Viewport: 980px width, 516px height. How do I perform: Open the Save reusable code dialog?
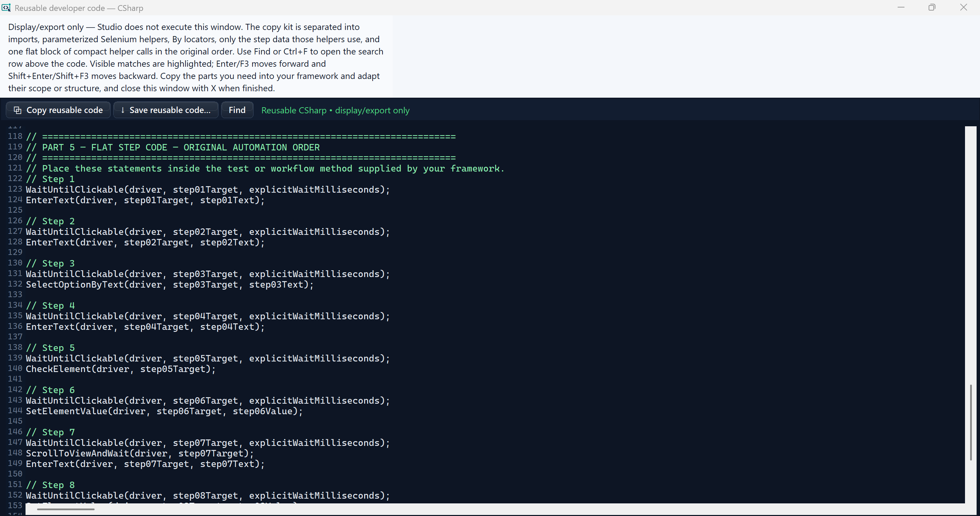pos(166,110)
